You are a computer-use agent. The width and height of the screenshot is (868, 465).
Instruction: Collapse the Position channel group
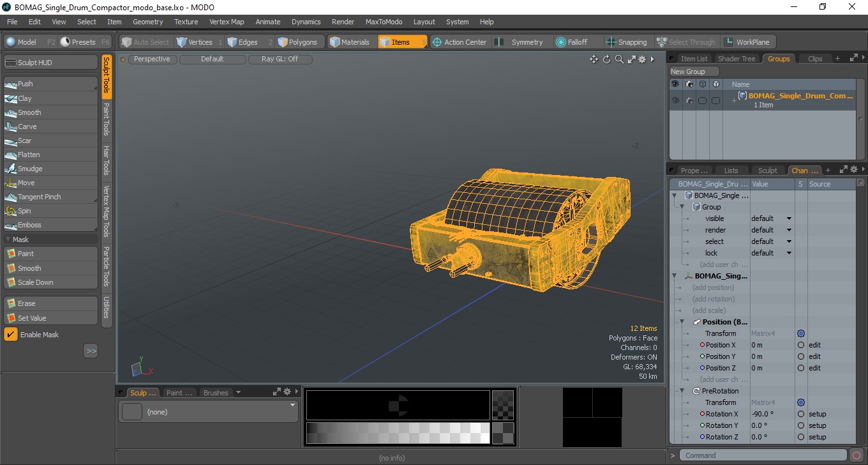[x=682, y=322]
